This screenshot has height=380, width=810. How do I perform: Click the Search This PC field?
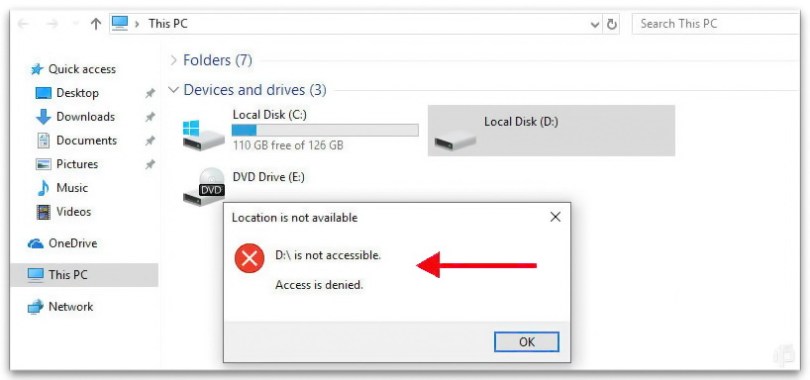coord(715,24)
